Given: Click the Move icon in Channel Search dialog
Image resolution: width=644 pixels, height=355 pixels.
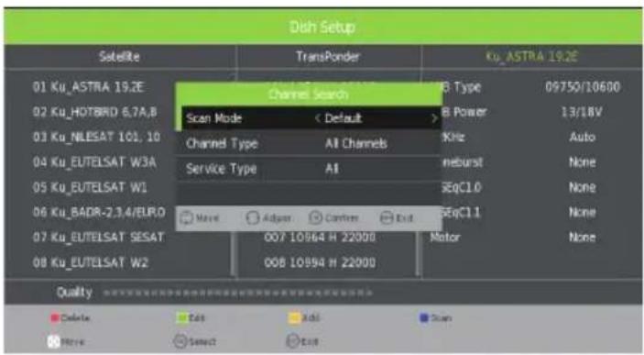Looking at the screenshot, I should coord(186,218).
